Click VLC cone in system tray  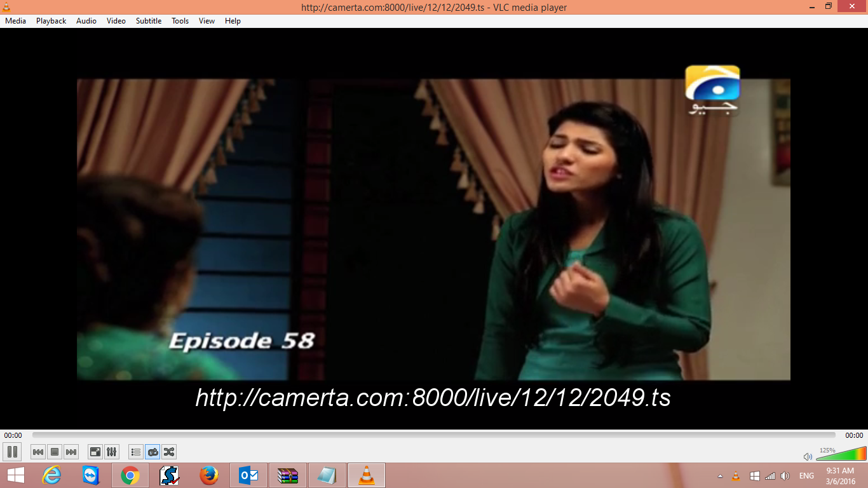coord(736,476)
